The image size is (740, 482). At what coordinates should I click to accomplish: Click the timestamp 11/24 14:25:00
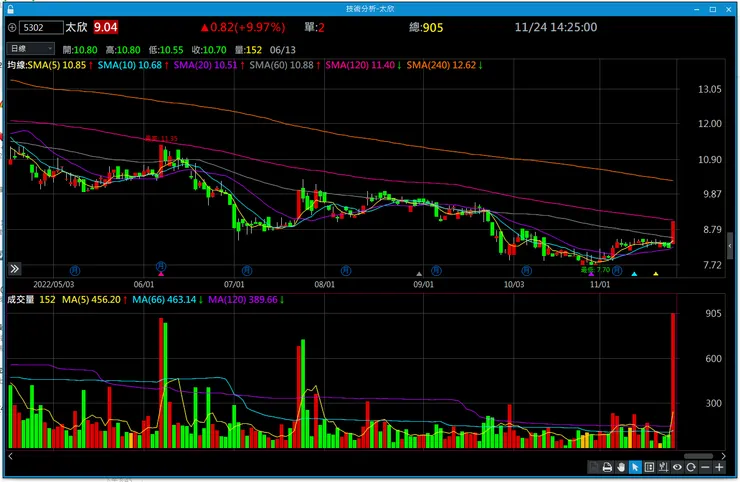point(555,27)
